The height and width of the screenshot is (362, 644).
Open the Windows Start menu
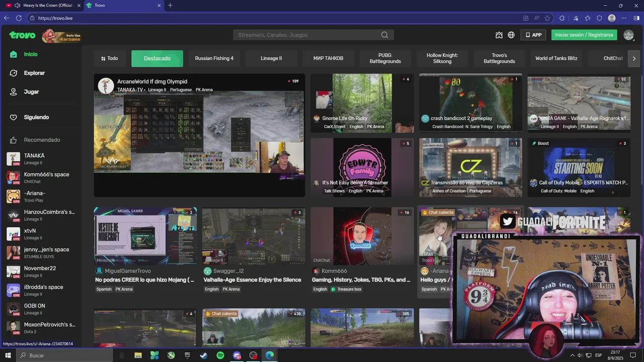pyautogui.click(x=8, y=355)
